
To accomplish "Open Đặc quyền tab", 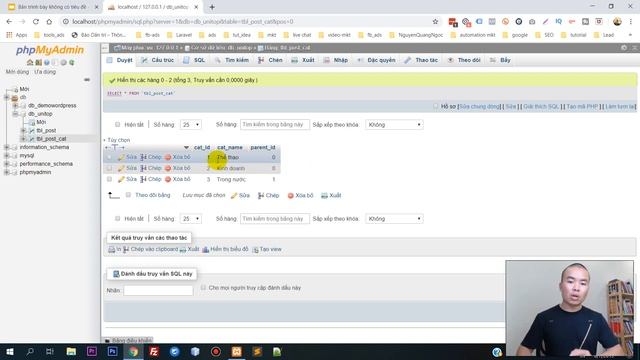I will [376, 60].
